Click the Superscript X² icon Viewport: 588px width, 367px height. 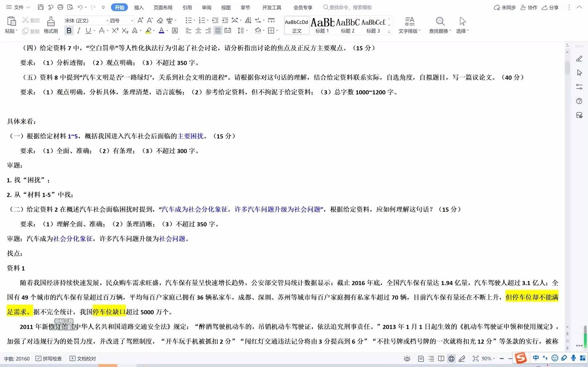point(115,31)
